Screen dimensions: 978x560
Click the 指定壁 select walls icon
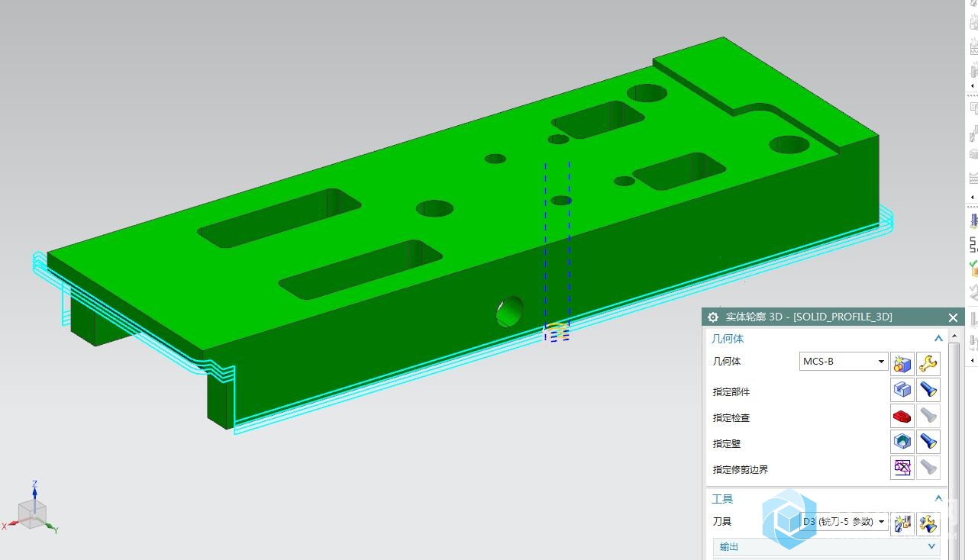pyautogui.click(x=902, y=442)
